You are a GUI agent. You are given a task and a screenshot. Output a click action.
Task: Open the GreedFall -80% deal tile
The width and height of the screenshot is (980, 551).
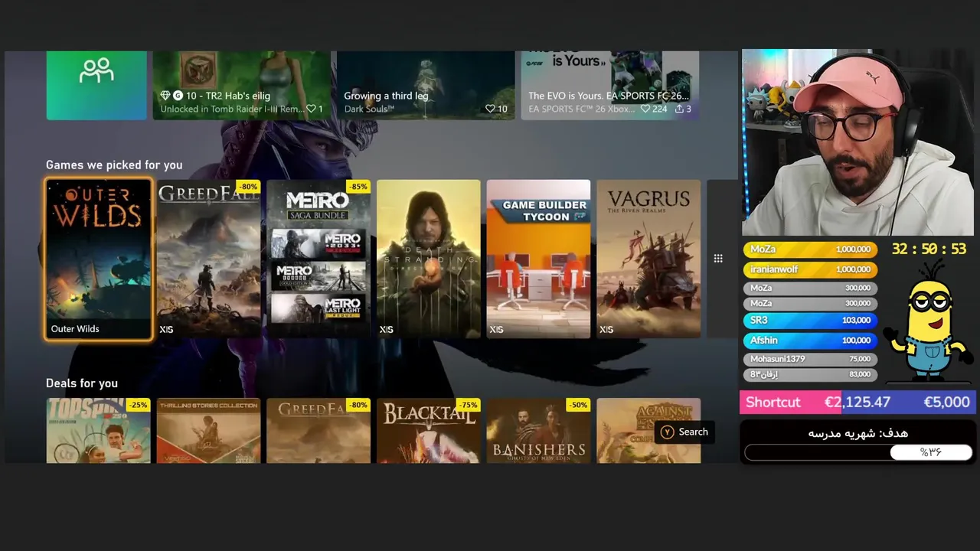tap(318, 430)
